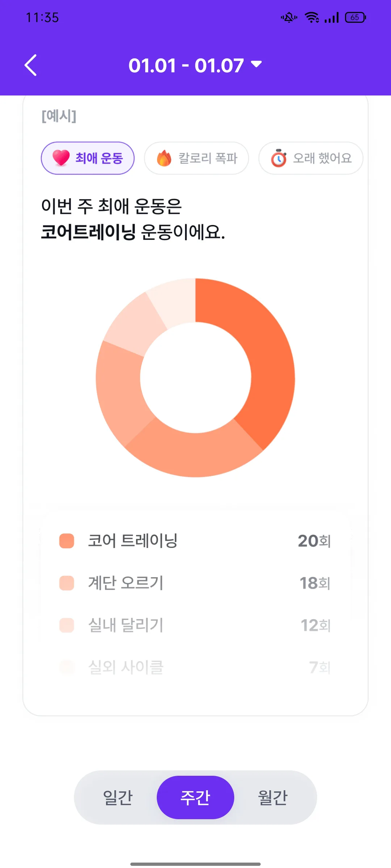Image resolution: width=391 pixels, height=868 pixels.
Task: Tap the muted notification bell icon
Action: point(289,17)
